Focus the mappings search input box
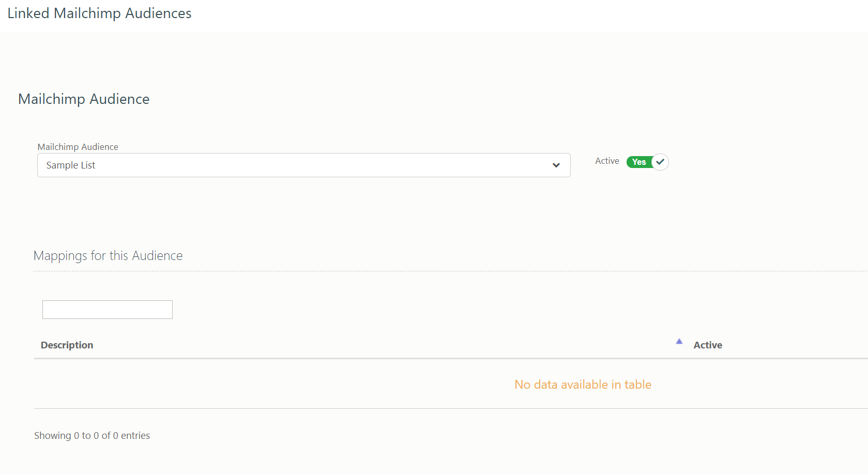This screenshot has width=868, height=474. [x=108, y=310]
